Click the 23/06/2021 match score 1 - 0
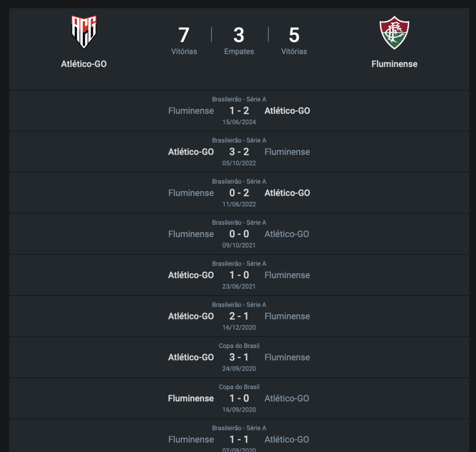 coord(239,275)
